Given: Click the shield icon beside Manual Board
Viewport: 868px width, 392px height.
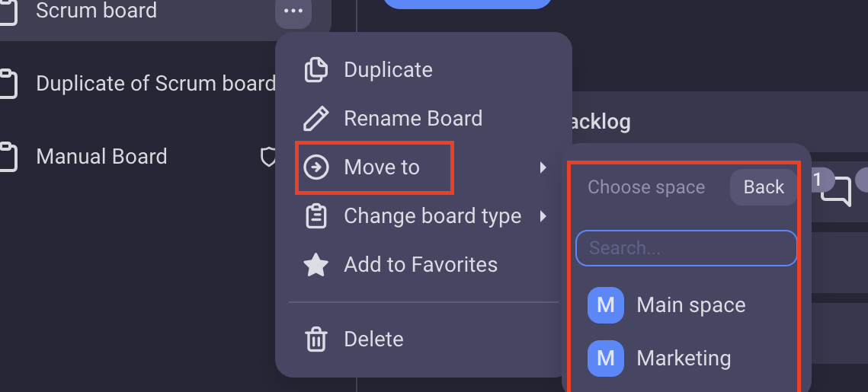Looking at the screenshot, I should (x=268, y=157).
